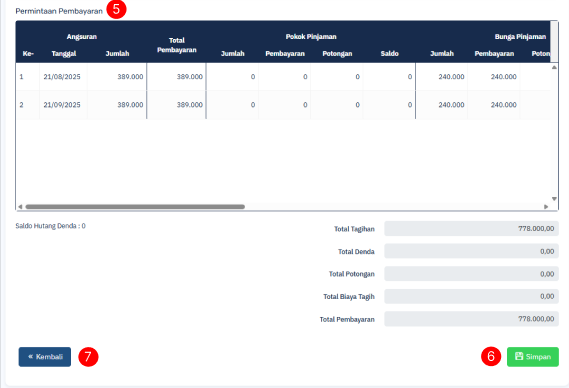Click Pokok Potongan 0 in row 2
The image size is (569, 388).
pos(357,105)
